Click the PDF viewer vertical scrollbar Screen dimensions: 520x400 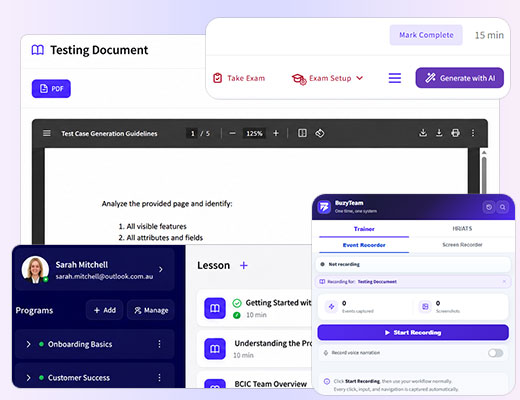[x=484, y=173]
